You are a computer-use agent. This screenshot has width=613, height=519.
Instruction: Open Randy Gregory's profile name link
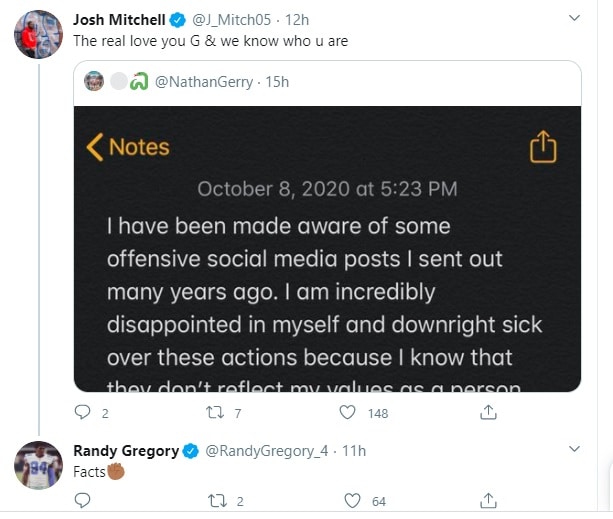click(x=126, y=451)
